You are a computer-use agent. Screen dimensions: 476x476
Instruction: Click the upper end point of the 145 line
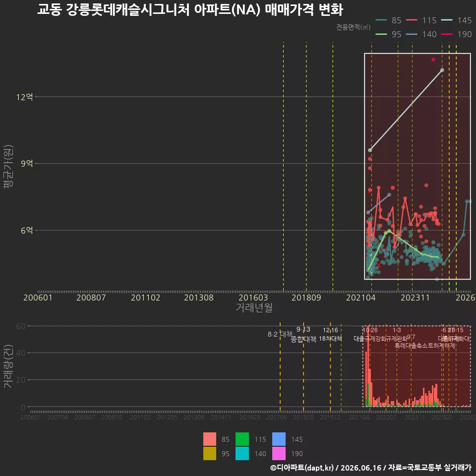(x=442, y=70)
